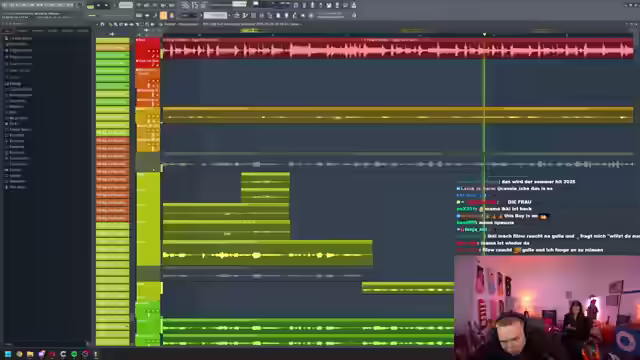Screen dimensions: 640x360
Task: Click chat message 'mama ist wieder da'
Action: [506, 243]
